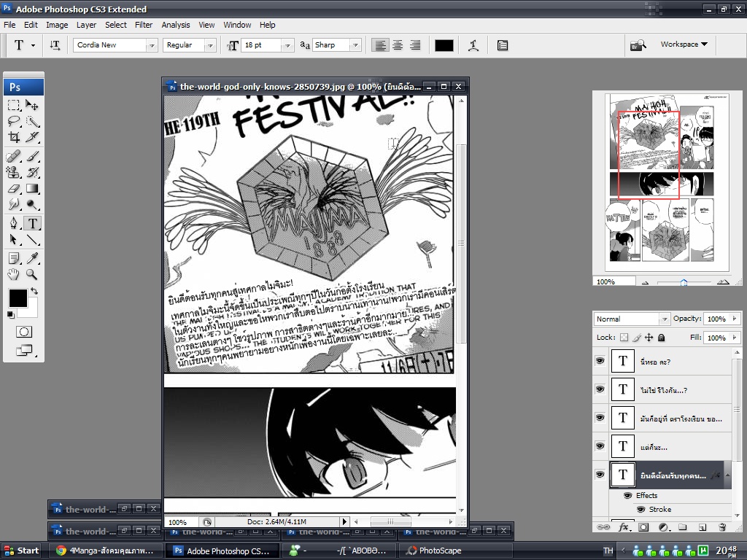
Task: Switch foreground and background colors
Action: (x=34, y=291)
